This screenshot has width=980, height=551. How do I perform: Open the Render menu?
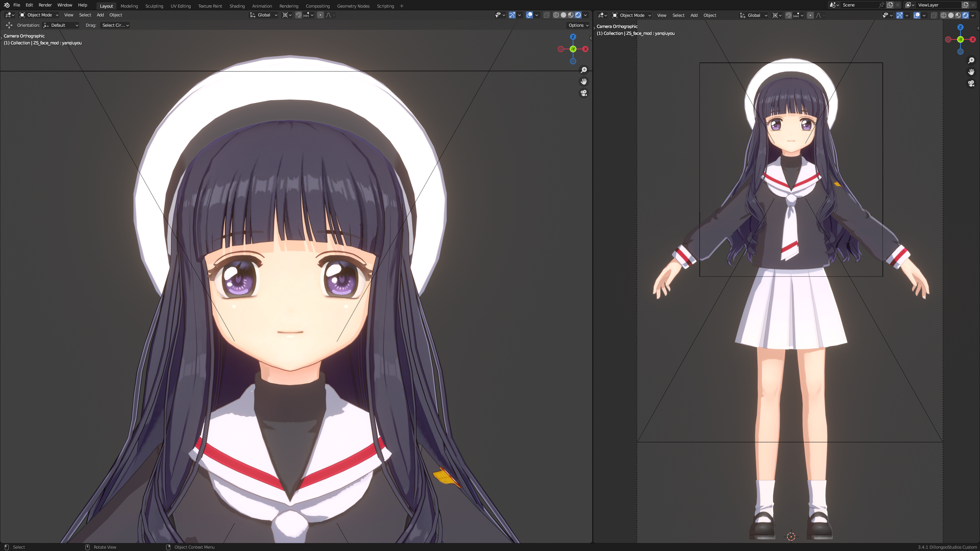[x=45, y=5]
